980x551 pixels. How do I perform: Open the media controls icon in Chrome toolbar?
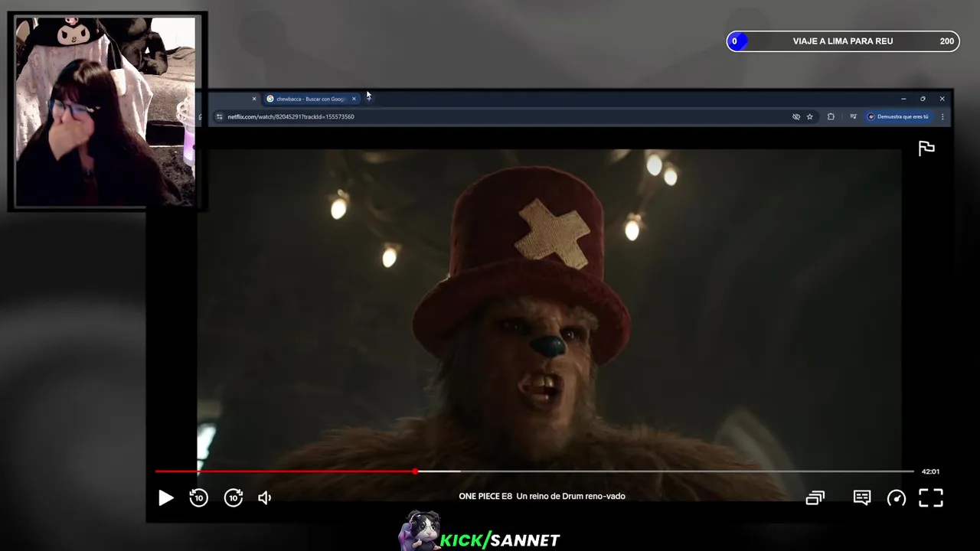click(853, 117)
